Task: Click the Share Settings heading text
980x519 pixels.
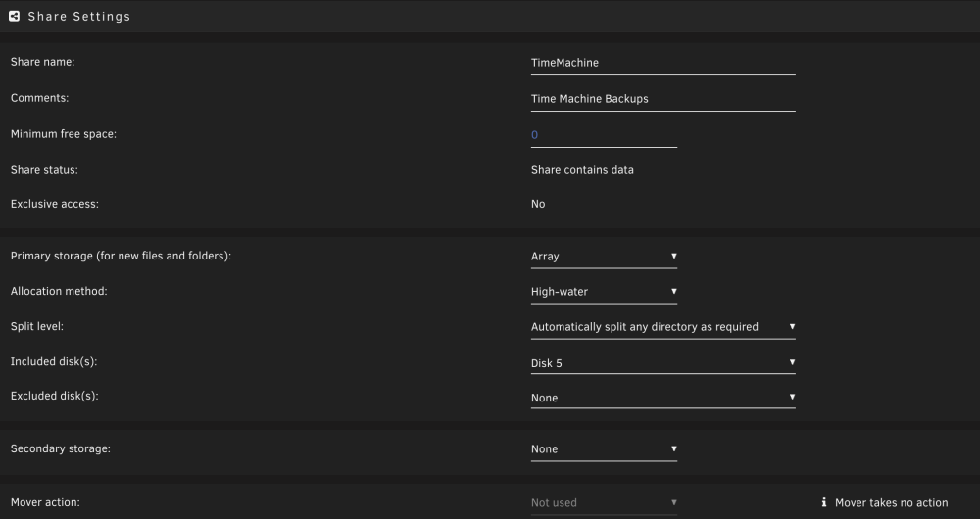Action: tap(79, 17)
